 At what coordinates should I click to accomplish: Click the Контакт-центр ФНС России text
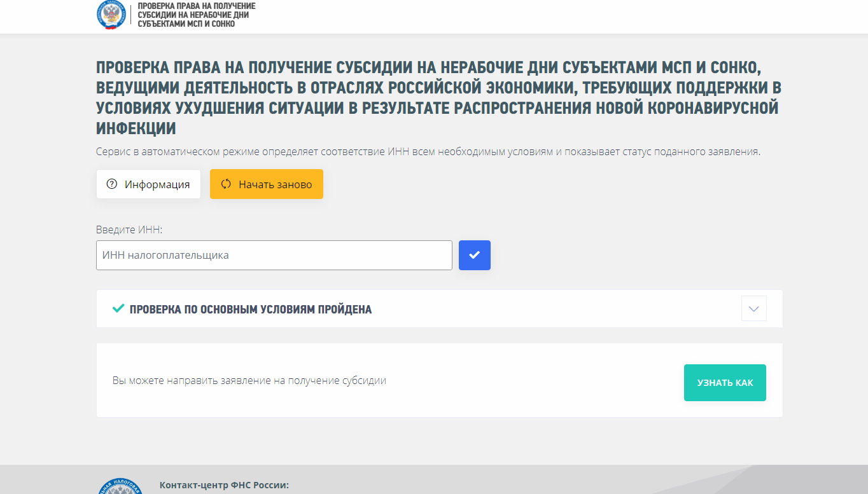tap(224, 485)
